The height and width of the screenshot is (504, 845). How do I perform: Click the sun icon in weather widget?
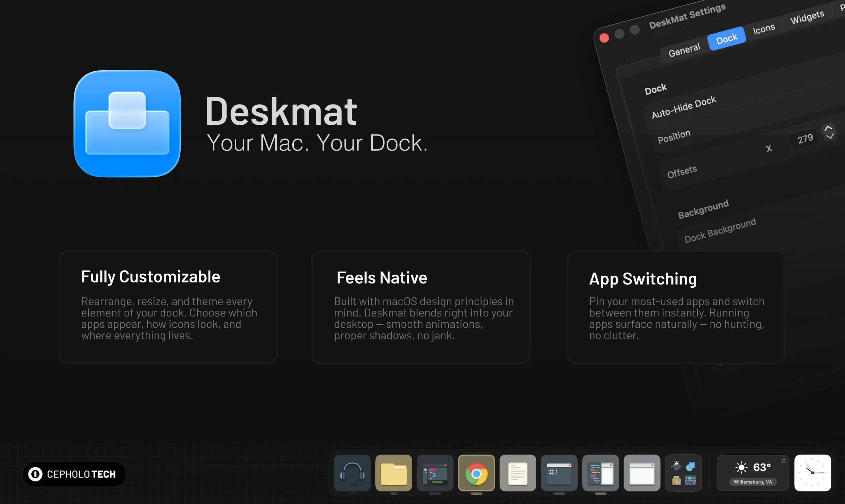pyautogui.click(x=742, y=467)
